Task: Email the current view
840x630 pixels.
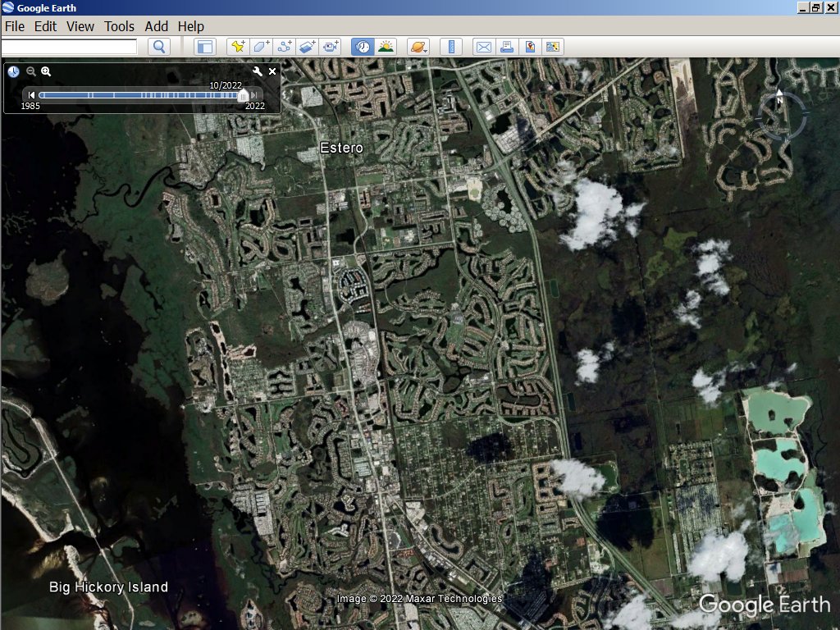Action: pos(484,47)
